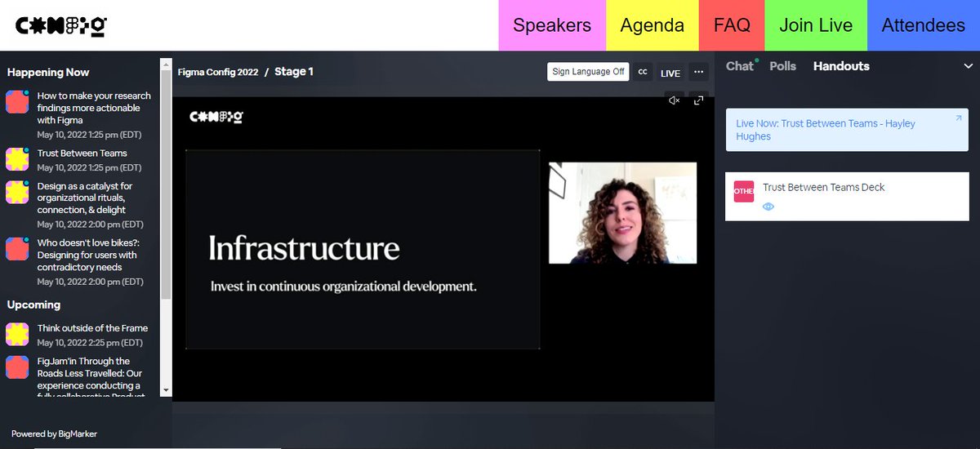Open the external link arrow on Live Now banner
Viewport: 980px width, 449px height.
point(959,119)
